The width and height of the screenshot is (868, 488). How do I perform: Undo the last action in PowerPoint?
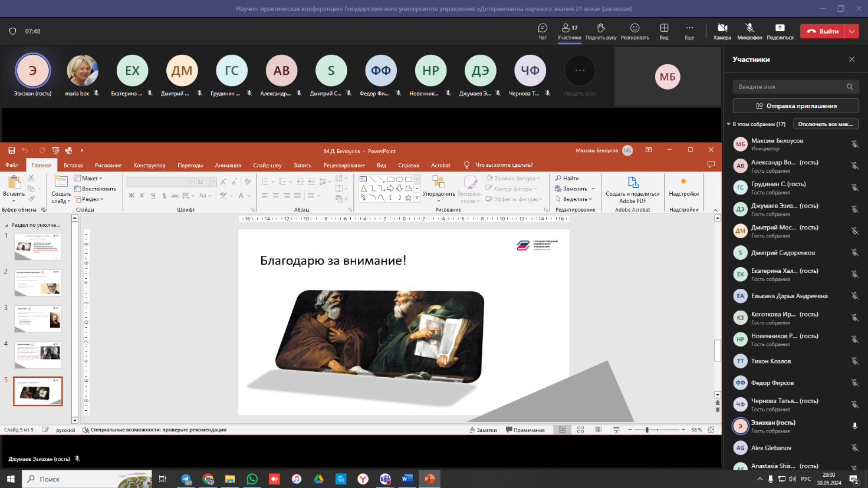[25, 151]
